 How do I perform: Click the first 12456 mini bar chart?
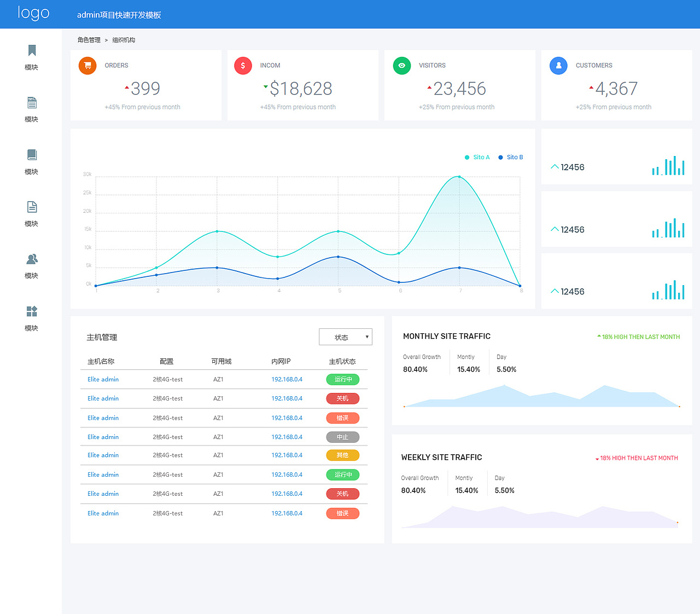668,165
